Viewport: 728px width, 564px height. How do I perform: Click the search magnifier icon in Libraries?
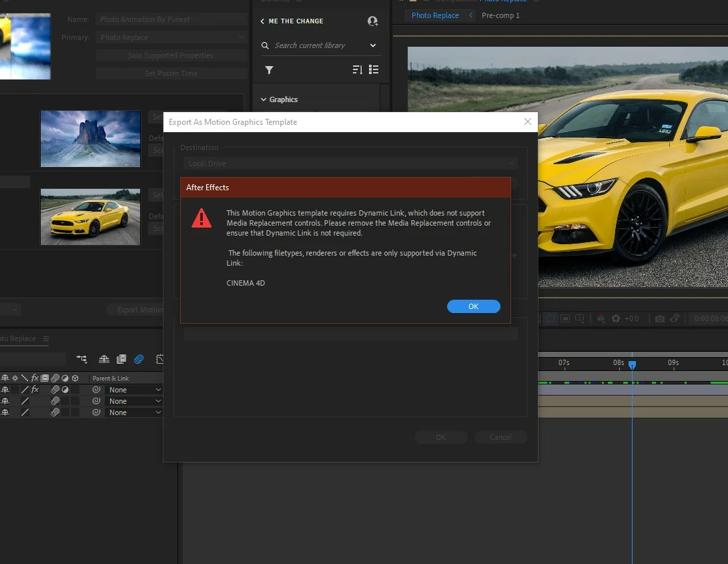pos(265,45)
